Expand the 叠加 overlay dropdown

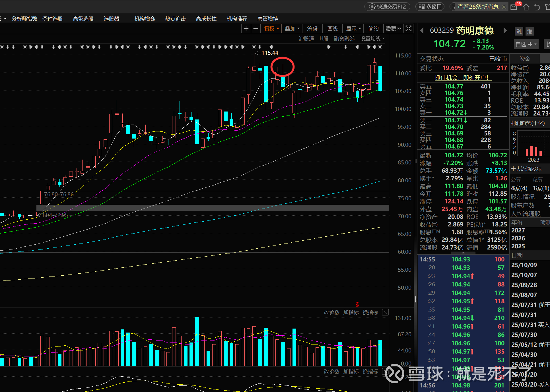(x=292, y=28)
